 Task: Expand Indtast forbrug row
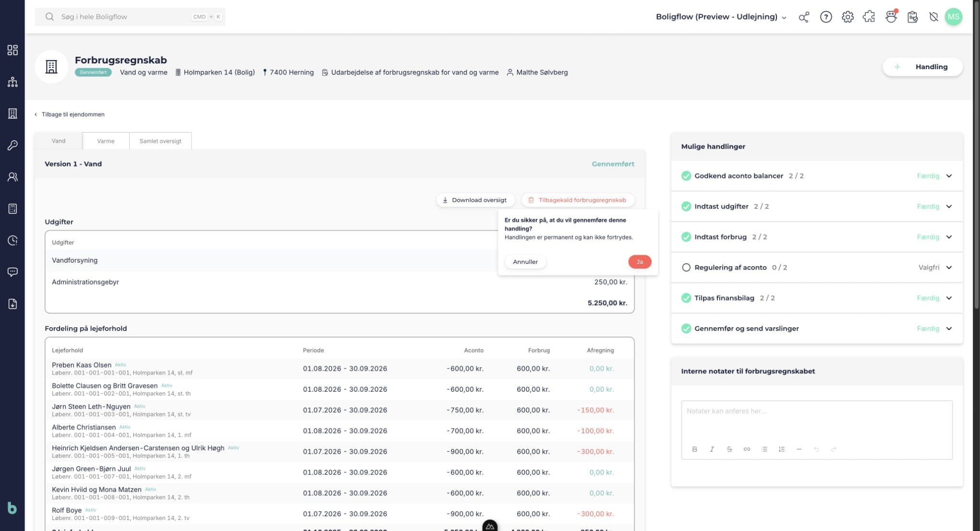pyautogui.click(x=817, y=237)
